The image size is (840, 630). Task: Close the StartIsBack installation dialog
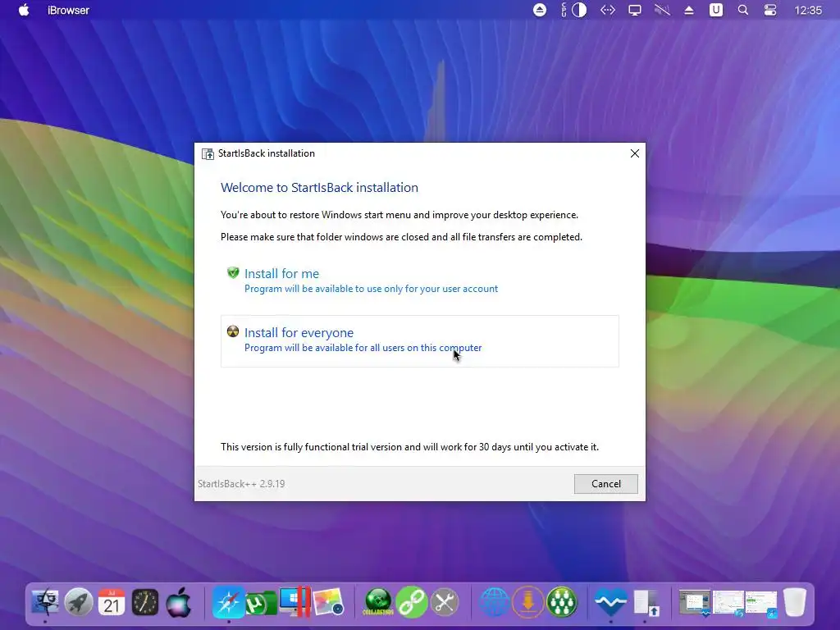(x=635, y=153)
